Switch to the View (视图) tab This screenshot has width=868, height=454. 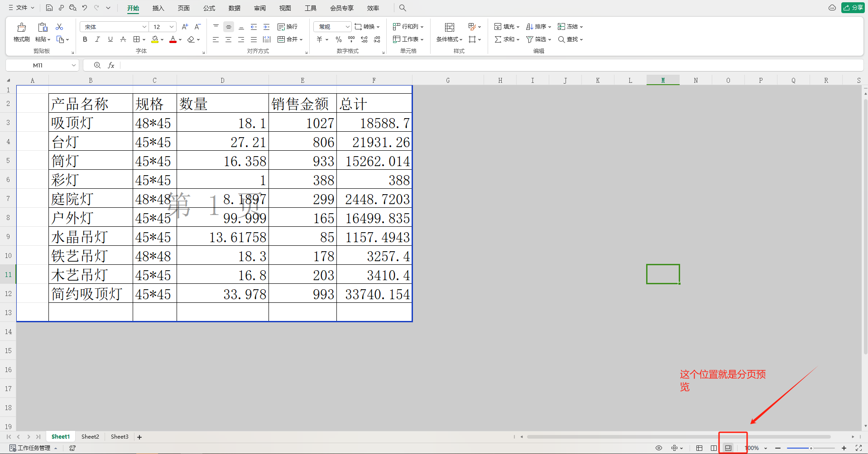point(285,8)
